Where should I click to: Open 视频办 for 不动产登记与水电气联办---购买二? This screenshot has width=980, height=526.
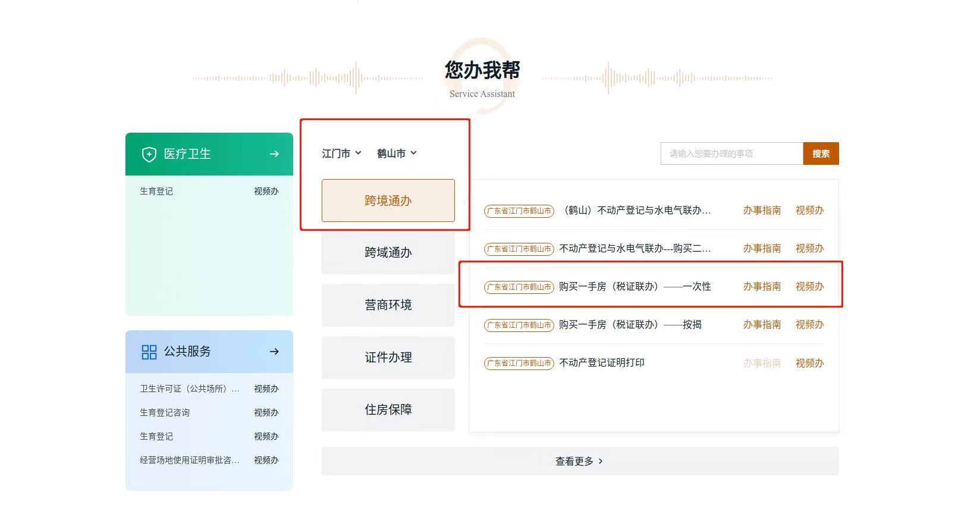tap(809, 248)
